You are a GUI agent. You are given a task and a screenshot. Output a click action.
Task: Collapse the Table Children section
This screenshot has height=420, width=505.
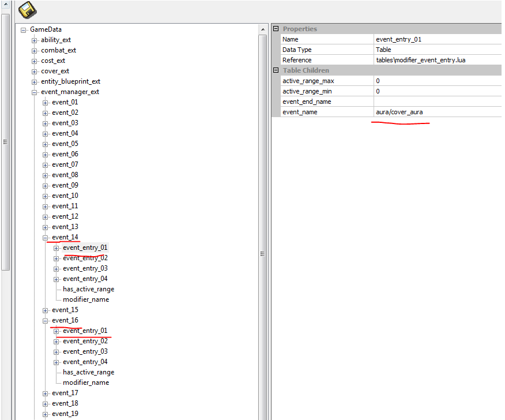click(276, 70)
